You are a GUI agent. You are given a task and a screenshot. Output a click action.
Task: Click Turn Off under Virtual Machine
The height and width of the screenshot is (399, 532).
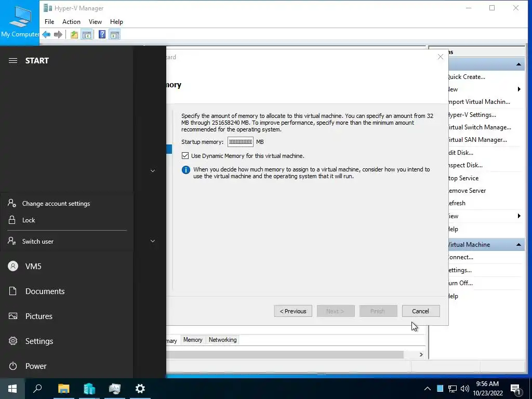(x=460, y=283)
